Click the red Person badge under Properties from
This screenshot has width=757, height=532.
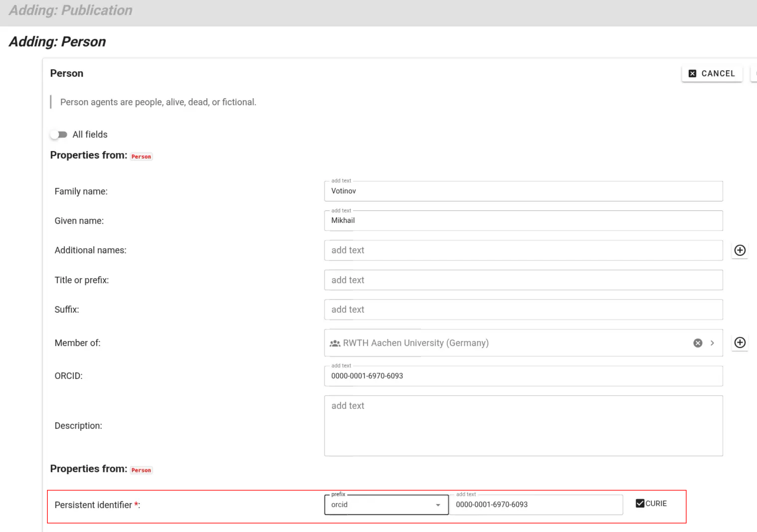click(x=141, y=156)
